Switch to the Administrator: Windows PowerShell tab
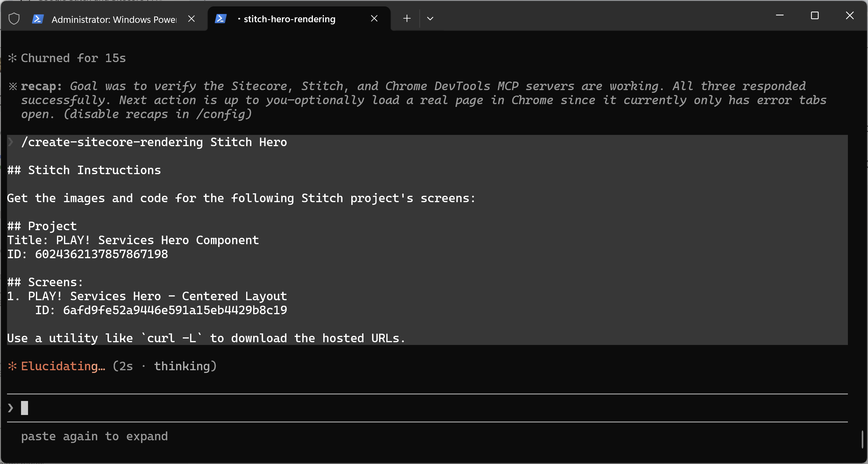Image resolution: width=868 pixels, height=464 pixels. tap(111, 19)
